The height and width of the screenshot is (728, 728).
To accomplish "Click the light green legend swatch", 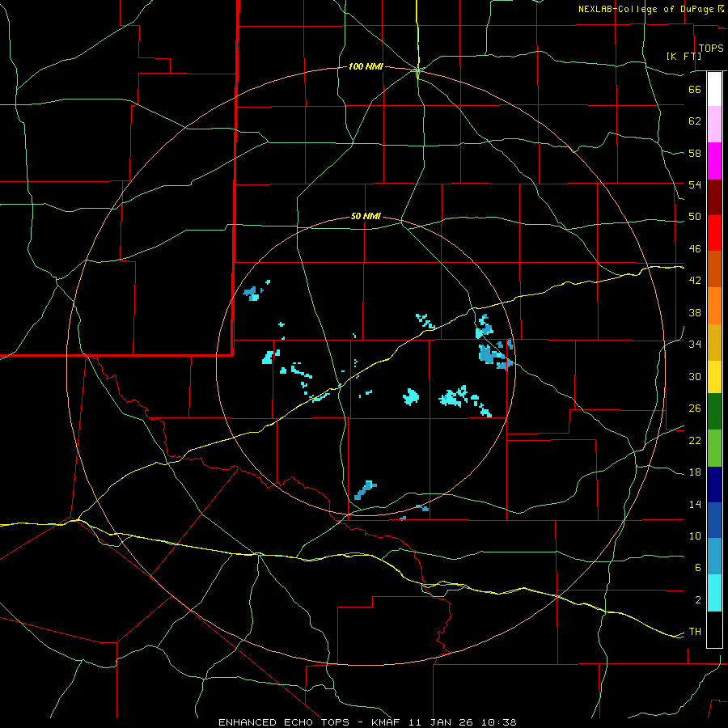I will coord(714,448).
